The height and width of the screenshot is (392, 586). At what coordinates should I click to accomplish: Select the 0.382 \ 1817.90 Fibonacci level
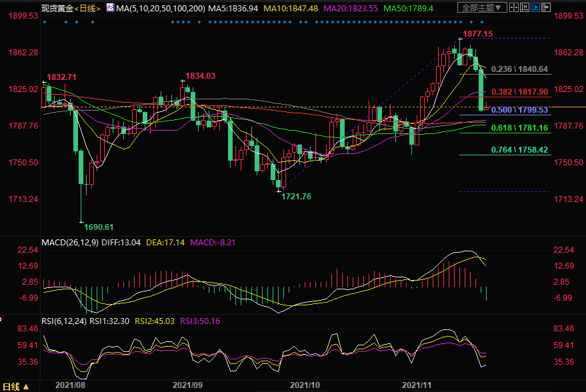[519, 91]
